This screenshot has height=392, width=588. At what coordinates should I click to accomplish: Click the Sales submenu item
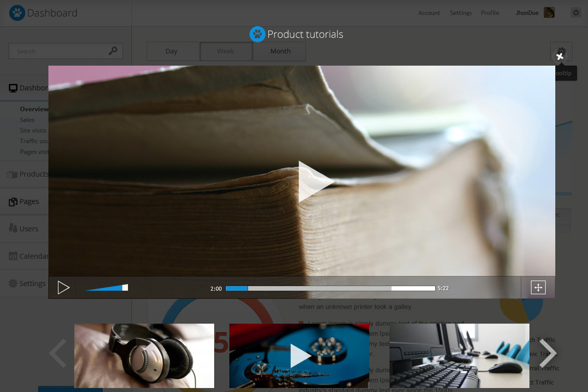(27, 120)
